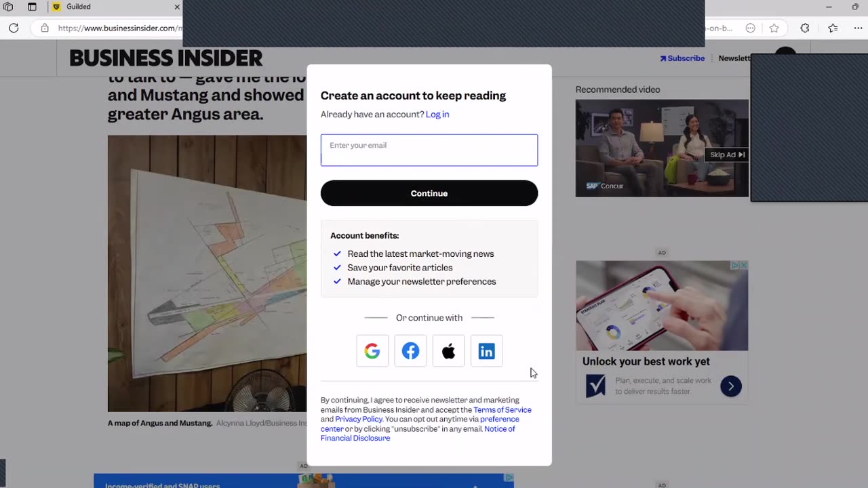The width and height of the screenshot is (868, 488).
Task: Close the Guilded tab
Action: pos(177,7)
